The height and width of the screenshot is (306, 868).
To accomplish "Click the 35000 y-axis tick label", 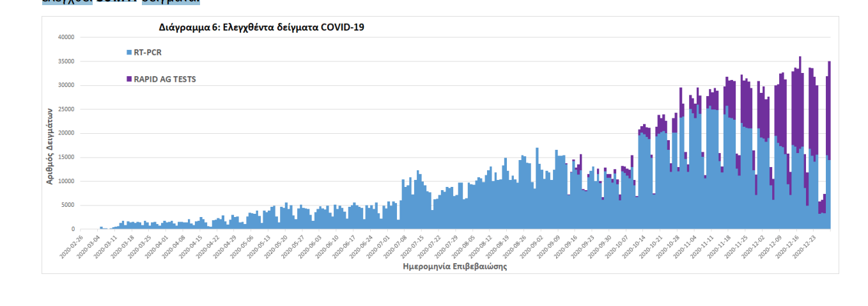I will (x=66, y=61).
